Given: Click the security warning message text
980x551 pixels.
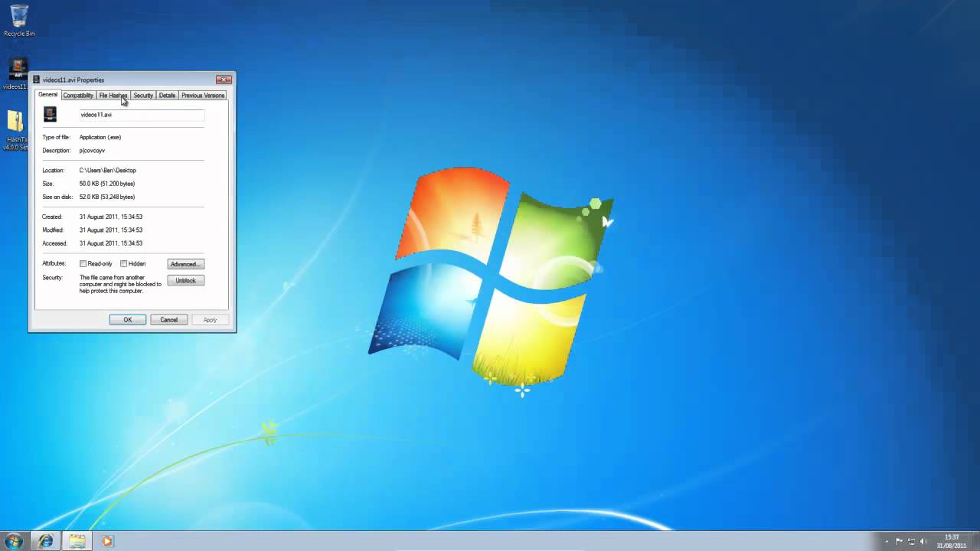Looking at the screenshot, I should coord(120,284).
